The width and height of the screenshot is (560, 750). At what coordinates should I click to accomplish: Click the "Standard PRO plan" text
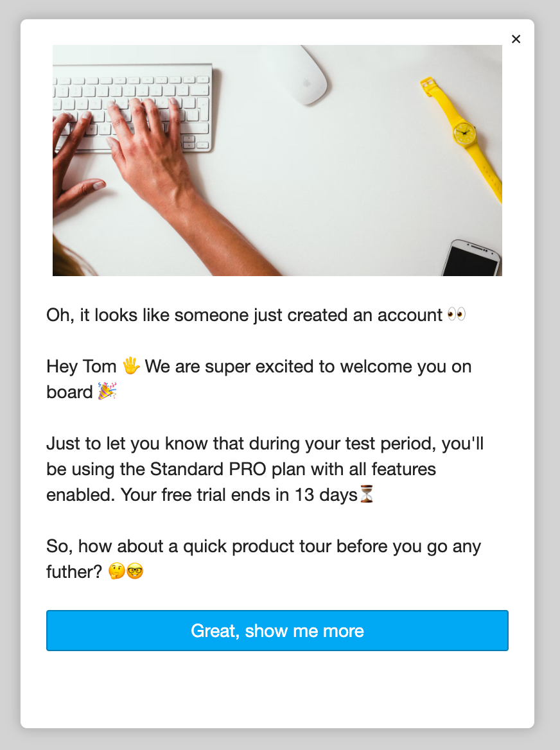click(228, 469)
